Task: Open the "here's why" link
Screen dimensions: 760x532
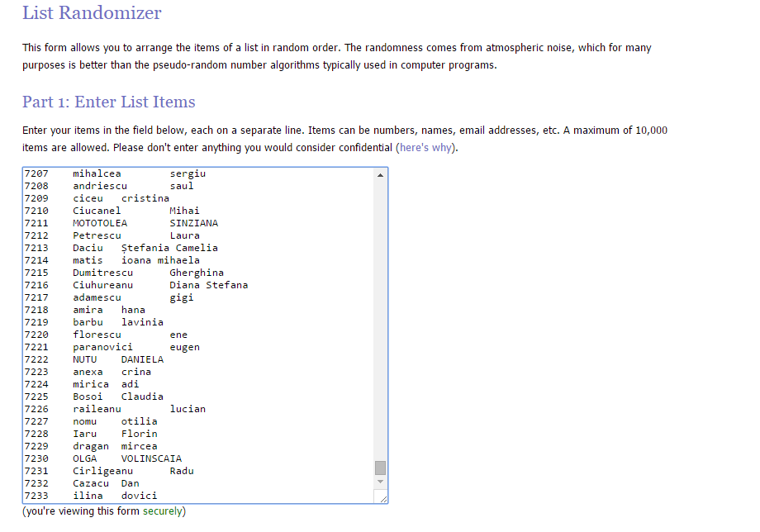Action: click(x=425, y=148)
